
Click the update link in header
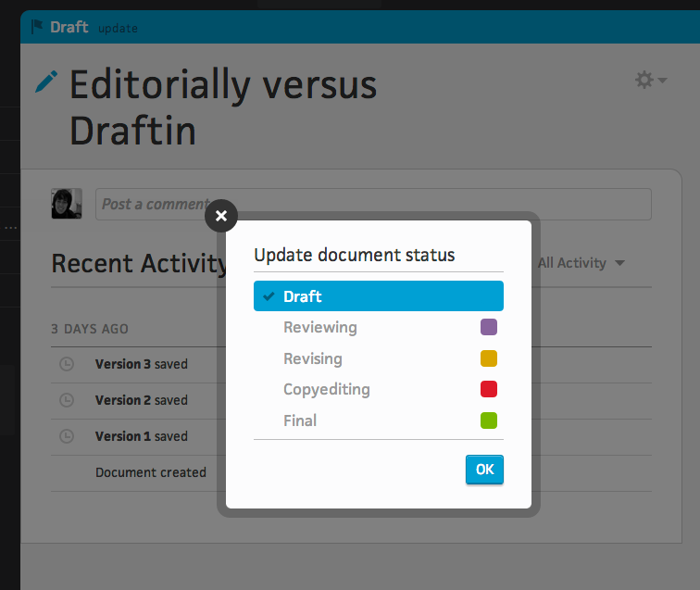118,29
